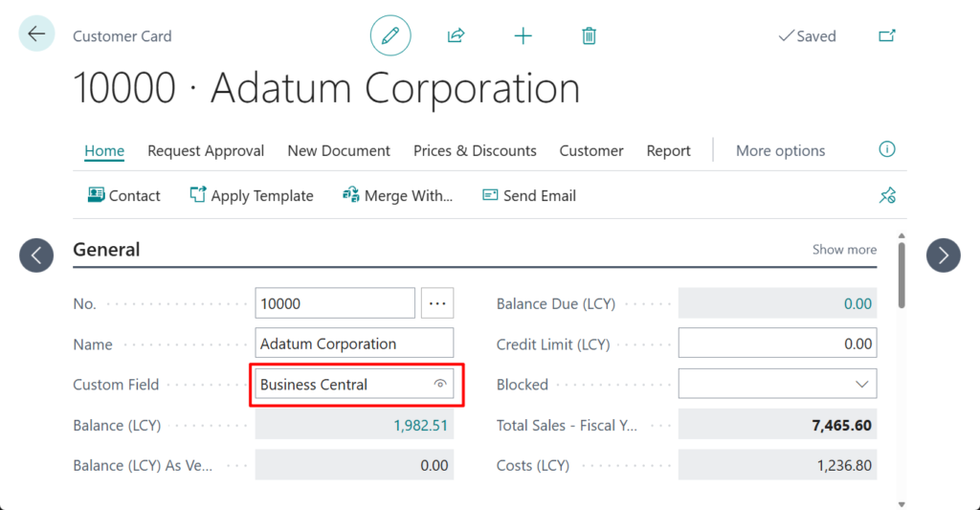980x510 pixels.
Task: Open the Prices & Discounts menu
Action: [x=475, y=150]
